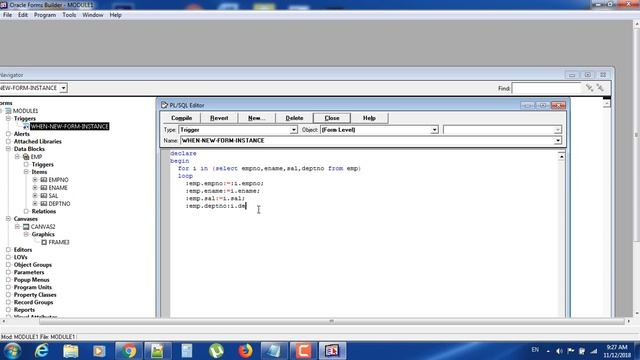The image size is (640, 360).
Task: Select the Attached Libraries node
Action: click(38, 141)
